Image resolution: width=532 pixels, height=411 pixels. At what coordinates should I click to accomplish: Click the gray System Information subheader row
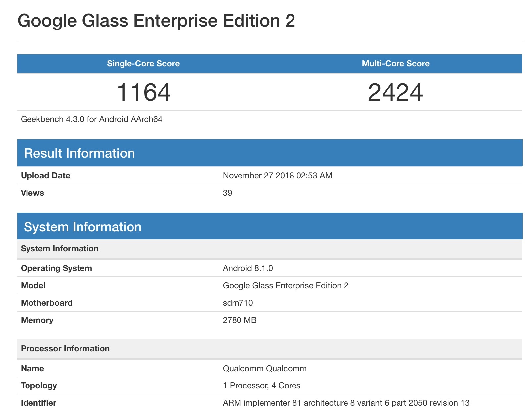(x=60, y=249)
